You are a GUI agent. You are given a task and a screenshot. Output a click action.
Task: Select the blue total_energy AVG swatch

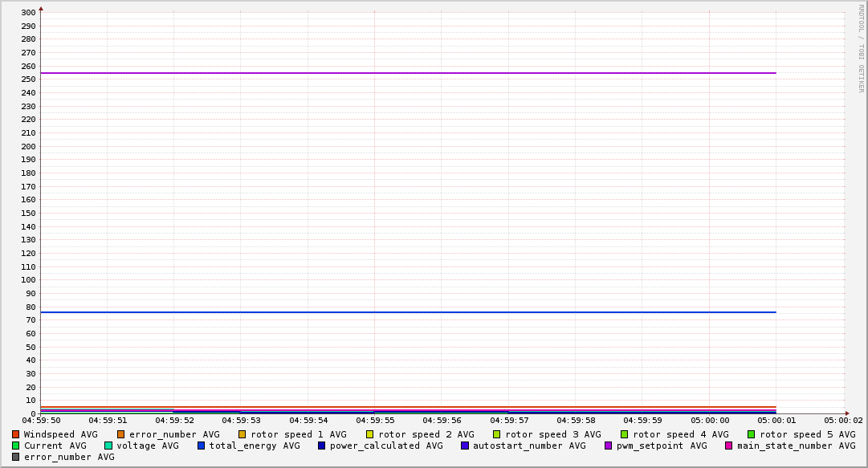[202, 446]
